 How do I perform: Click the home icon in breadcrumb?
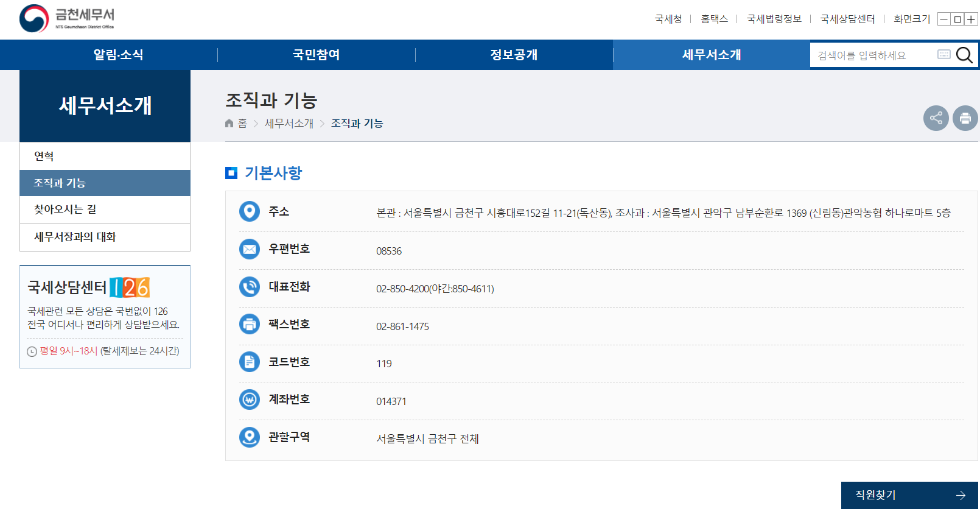(x=229, y=123)
